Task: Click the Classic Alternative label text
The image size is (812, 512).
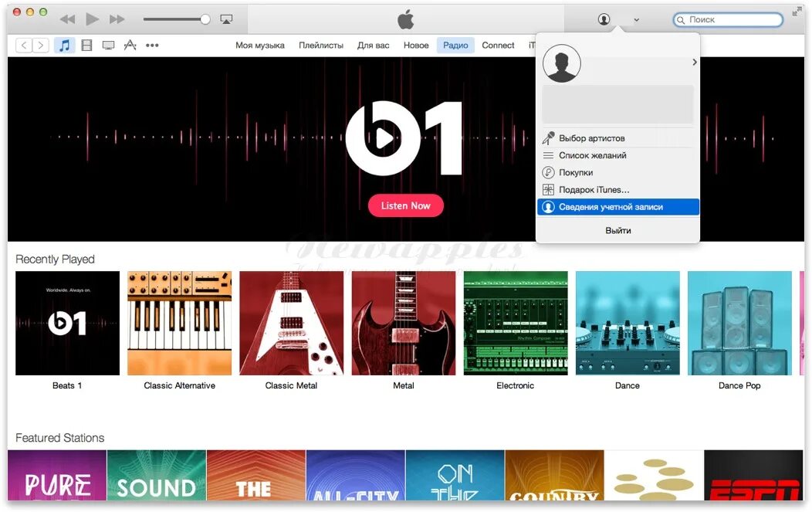Action: tap(180, 385)
